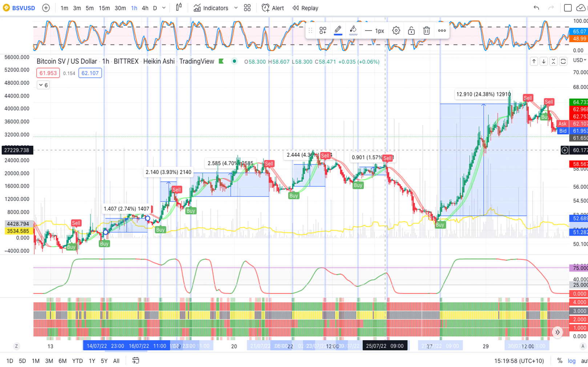The height and width of the screenshot is (367, 588).
Task: Open the USD currency dropdown
Action: click(x=580, y=60)
